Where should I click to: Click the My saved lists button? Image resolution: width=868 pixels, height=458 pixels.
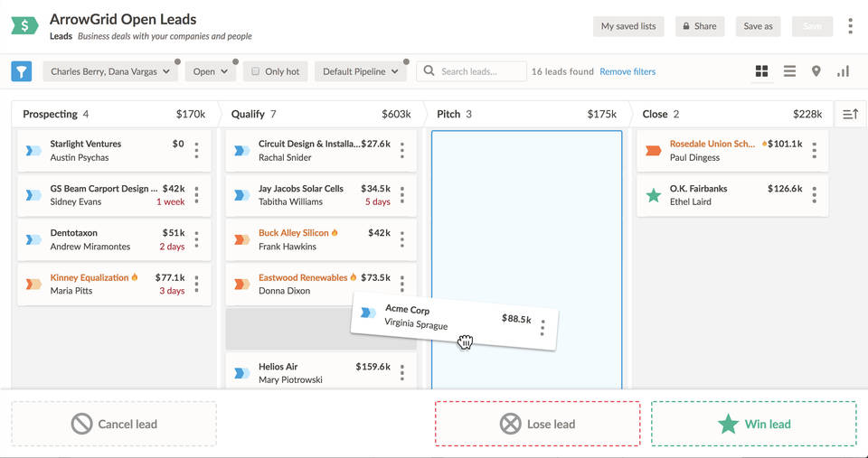click(x=628, y=26)
